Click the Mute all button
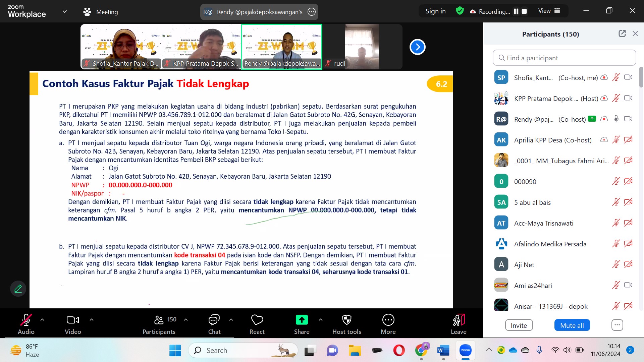The width and height of the screenshot is (644, 362). coord(572,325)
